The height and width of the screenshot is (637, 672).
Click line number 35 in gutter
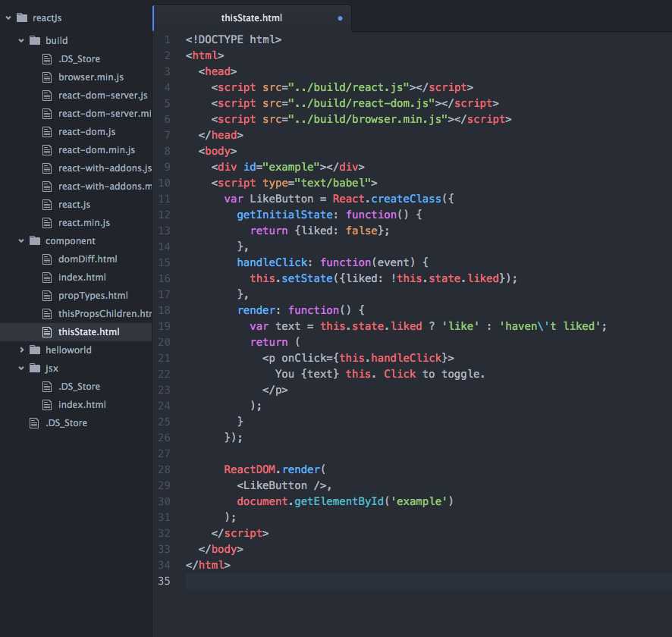164,582
